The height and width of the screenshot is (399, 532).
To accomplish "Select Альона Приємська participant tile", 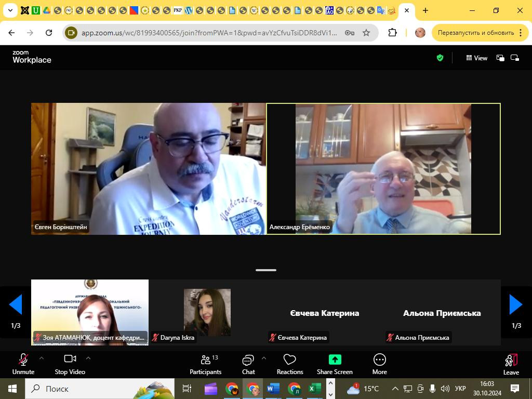I will click(x=442, y=312).
